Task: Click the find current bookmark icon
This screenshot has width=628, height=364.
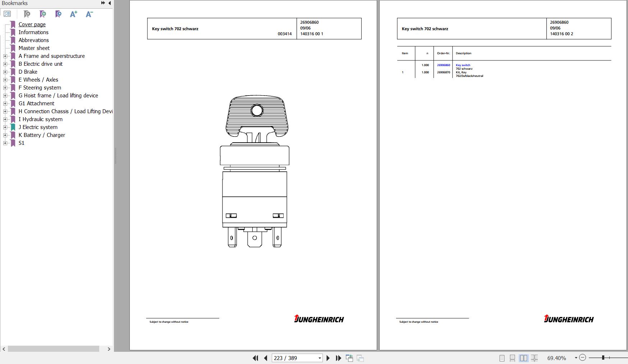Action: [x=58, y=14]
